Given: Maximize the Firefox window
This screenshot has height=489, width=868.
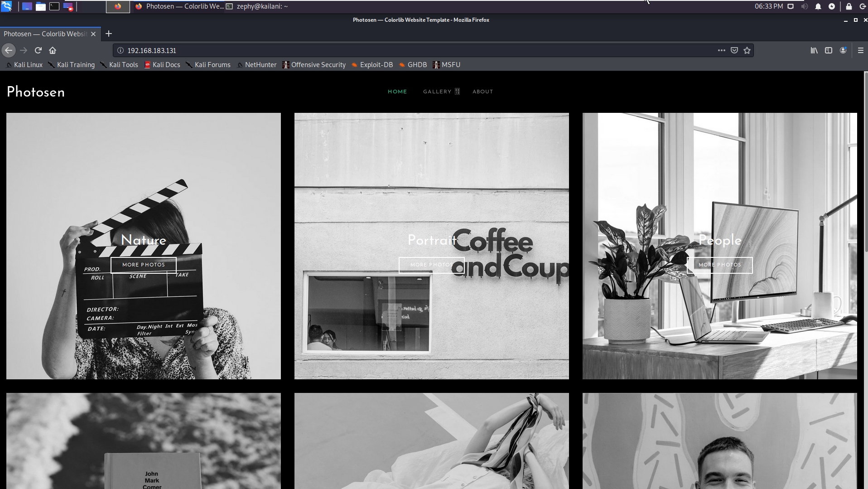Looking at the screenshot, I should click(856, 20).
